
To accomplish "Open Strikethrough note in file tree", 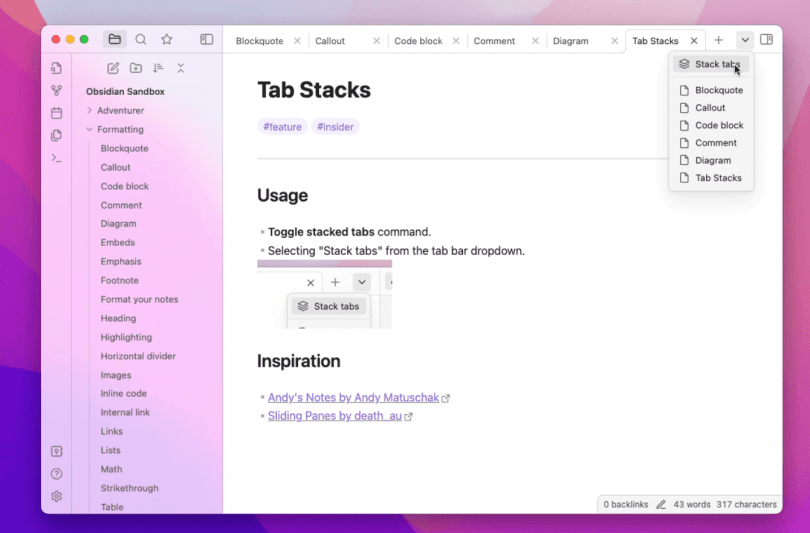I will 129,488.
